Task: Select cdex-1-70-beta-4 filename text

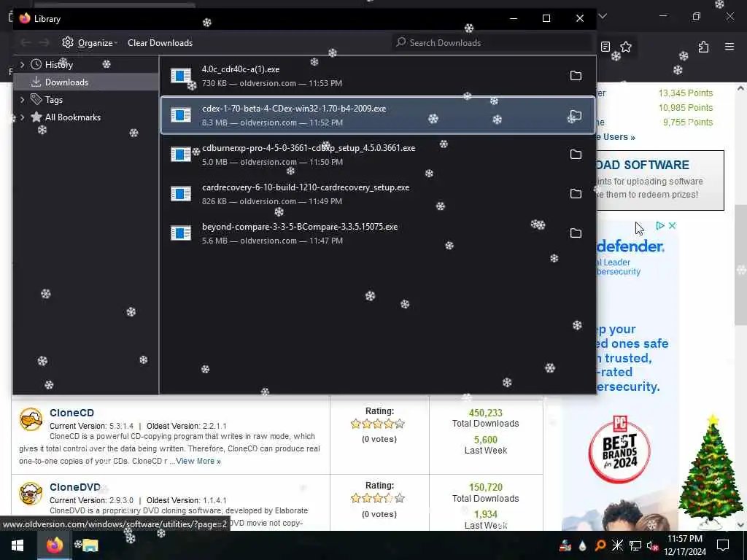Action: 294,109
